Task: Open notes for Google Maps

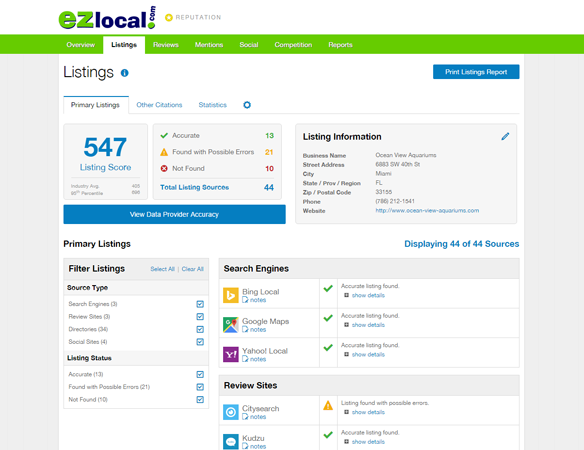Action: pos(254,330)
